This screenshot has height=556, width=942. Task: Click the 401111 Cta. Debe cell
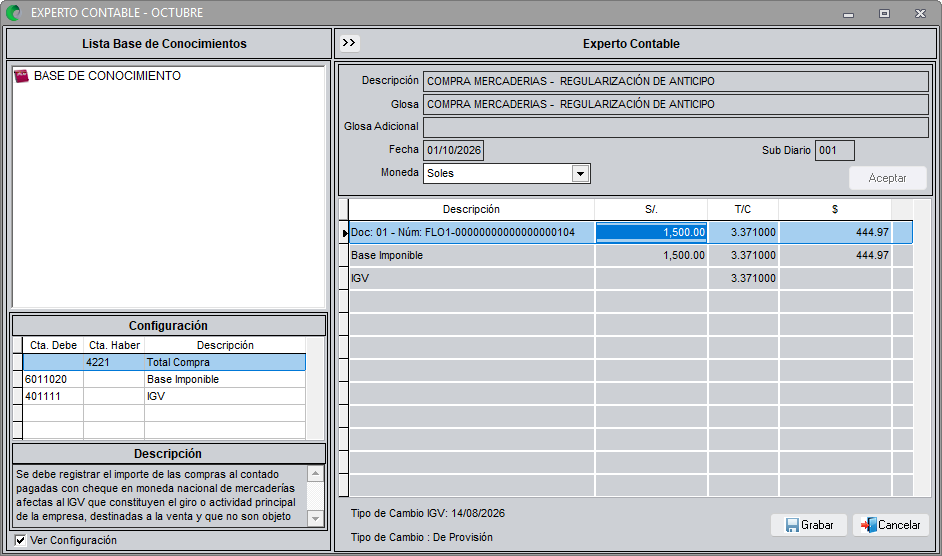53,396
